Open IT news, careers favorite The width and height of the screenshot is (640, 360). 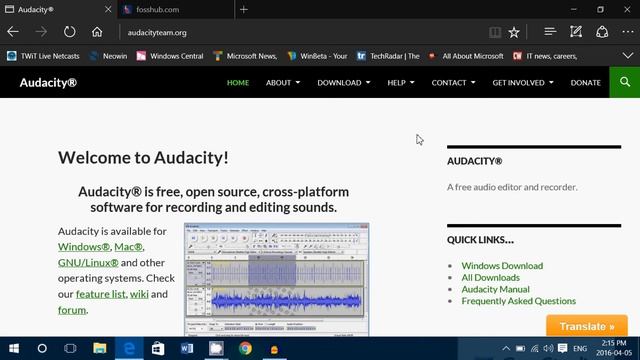545,56
